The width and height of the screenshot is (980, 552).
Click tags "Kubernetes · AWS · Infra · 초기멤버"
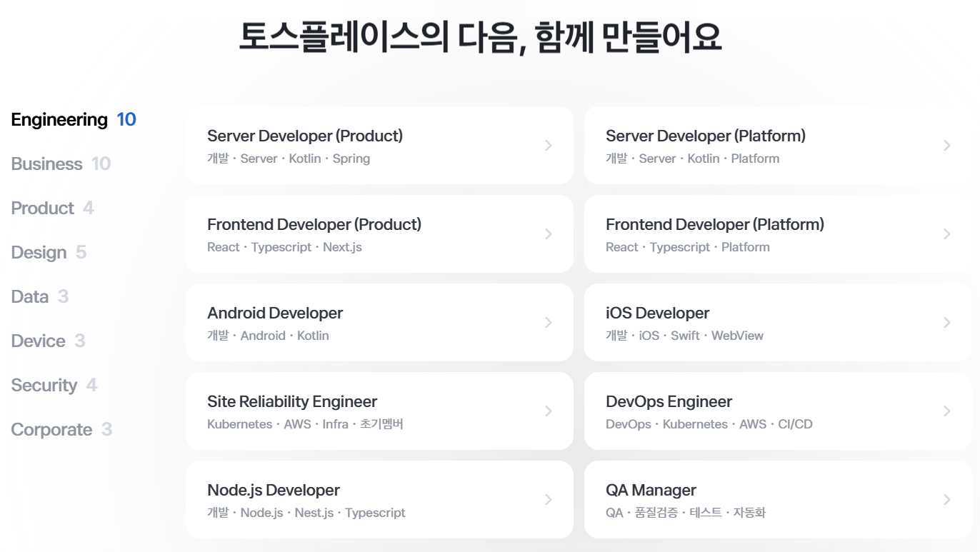(x=305, y=424)
